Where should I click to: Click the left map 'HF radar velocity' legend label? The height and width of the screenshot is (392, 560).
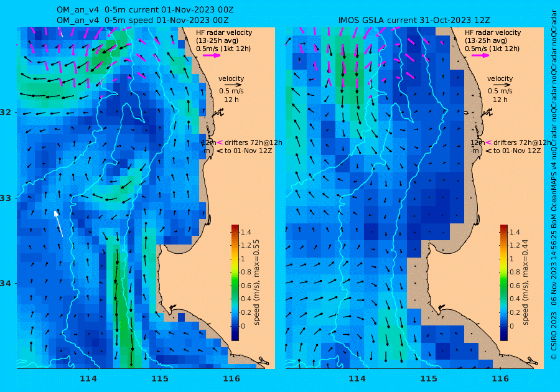tap(224, 32)
